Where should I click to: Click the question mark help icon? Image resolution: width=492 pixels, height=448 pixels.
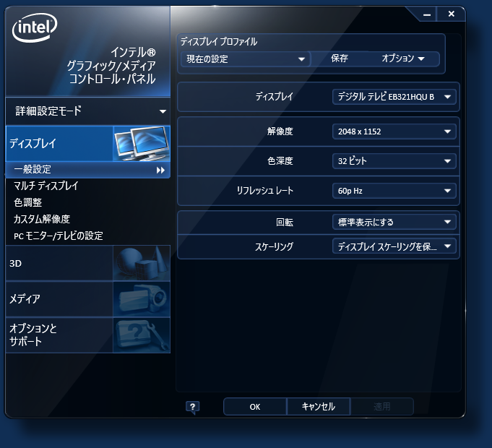192,407
